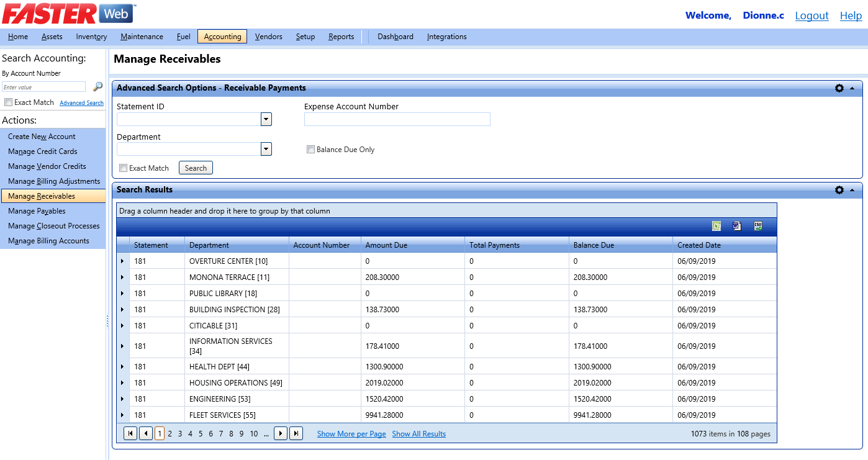Open gear settings for Advanced Search Options
Image resolution: width=868 pixels, height=460 pixels.
tap(839, 88)
